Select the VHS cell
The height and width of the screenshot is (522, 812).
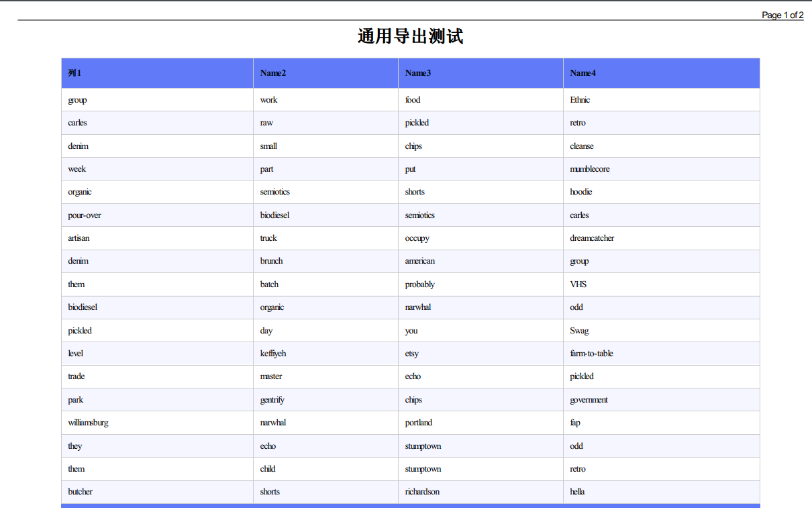tap(578, 284)
